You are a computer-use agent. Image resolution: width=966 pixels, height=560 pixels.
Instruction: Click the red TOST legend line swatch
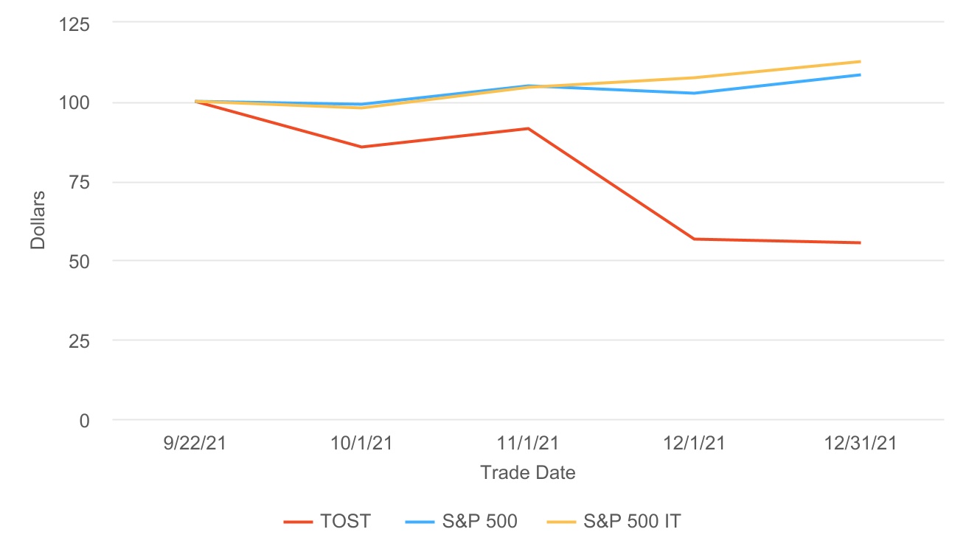299,522
